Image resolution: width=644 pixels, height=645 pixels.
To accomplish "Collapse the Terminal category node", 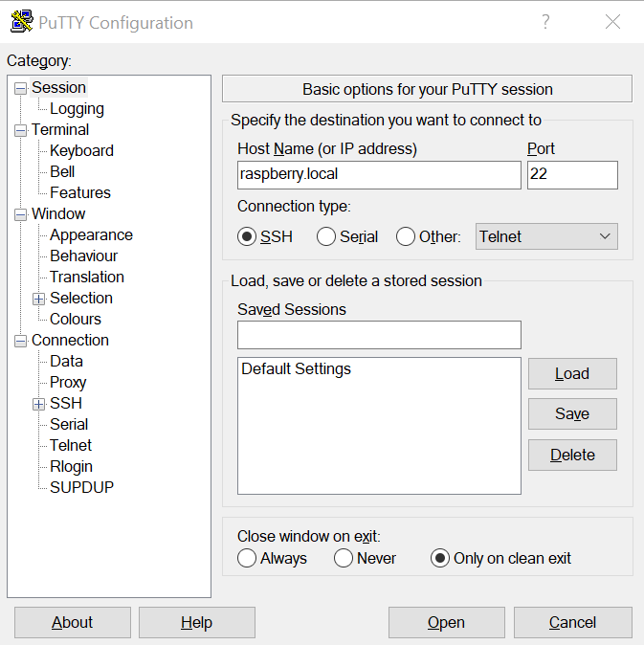I will click(20, 130).
